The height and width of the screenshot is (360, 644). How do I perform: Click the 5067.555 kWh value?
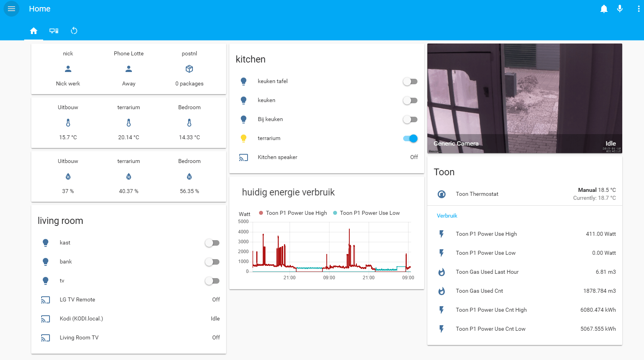pos(598,329)
